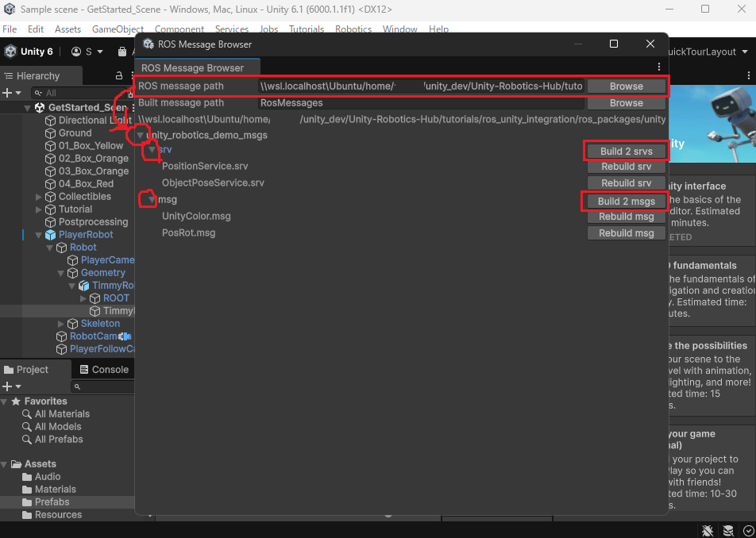Click the Hierarchy add plus button
Screen dimensions: 756x538
point(7,93)
